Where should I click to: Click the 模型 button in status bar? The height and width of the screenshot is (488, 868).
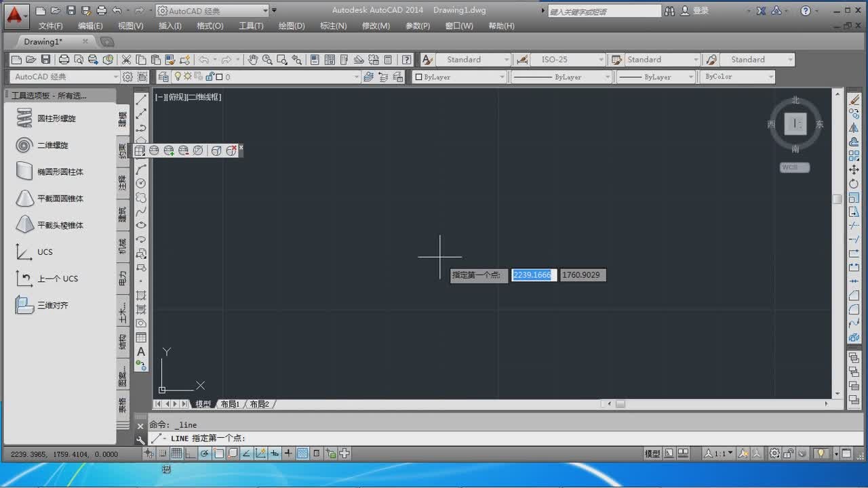[652, 453]
